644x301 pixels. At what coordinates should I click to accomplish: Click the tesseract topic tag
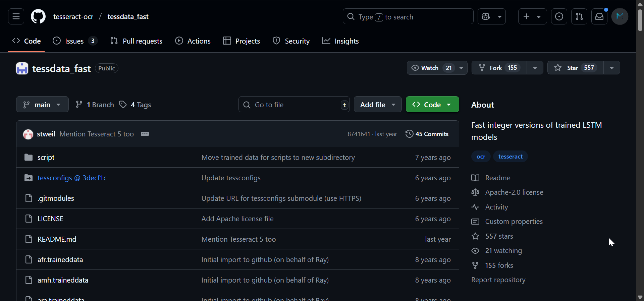coord(510,157)
